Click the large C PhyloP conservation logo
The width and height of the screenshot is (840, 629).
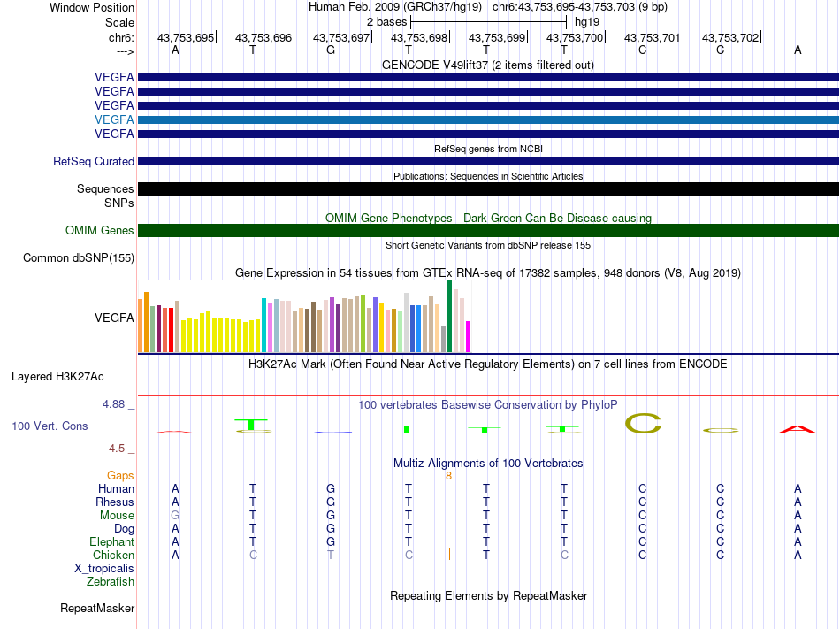pyautogui.click(x=643, y=423)
